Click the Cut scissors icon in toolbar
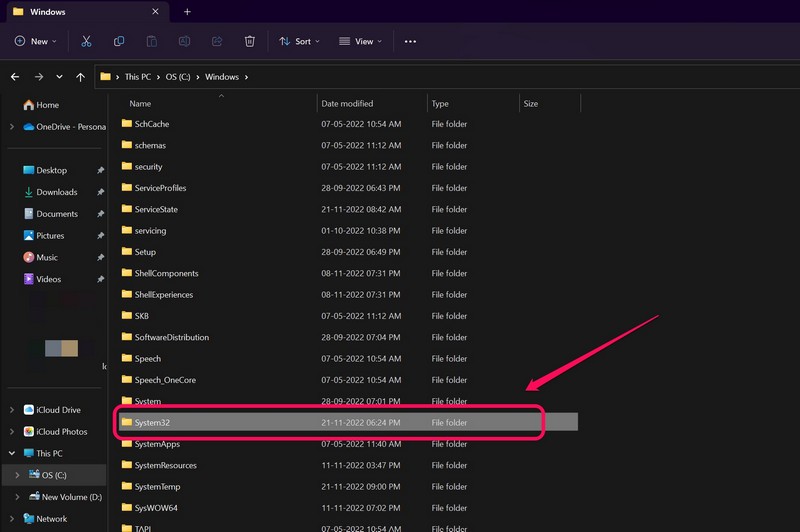The height and width of the screenshot is (532, 800). 86,41
